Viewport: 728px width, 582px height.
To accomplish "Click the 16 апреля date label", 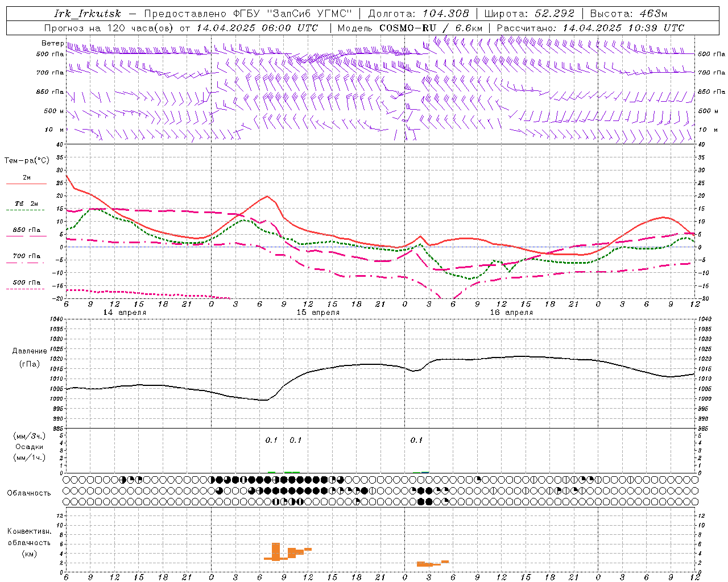I will coord(511,313).
